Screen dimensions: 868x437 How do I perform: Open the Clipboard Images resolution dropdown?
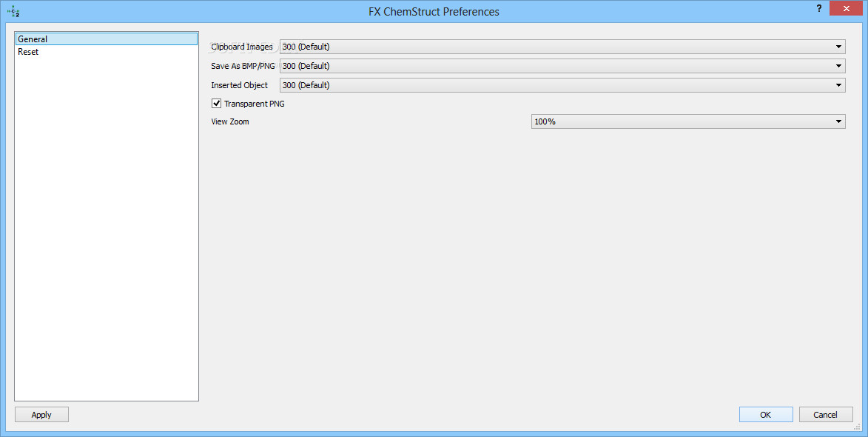pos(562,47)
